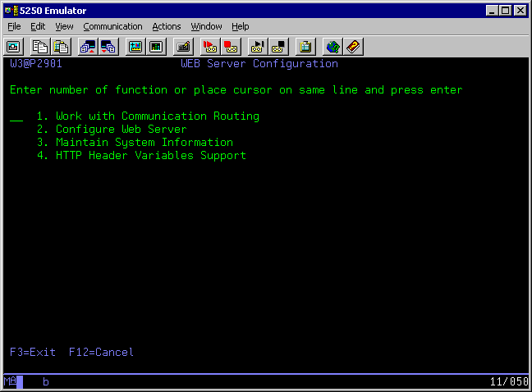Click the Receive File from host icon
532x392 pixels.
point(108,47)
